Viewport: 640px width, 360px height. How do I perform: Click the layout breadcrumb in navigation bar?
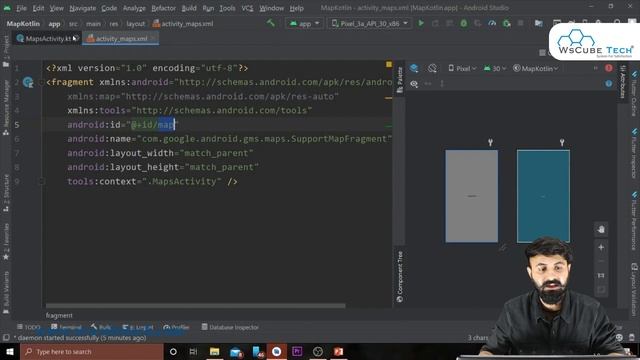click(x=136, y=24)
